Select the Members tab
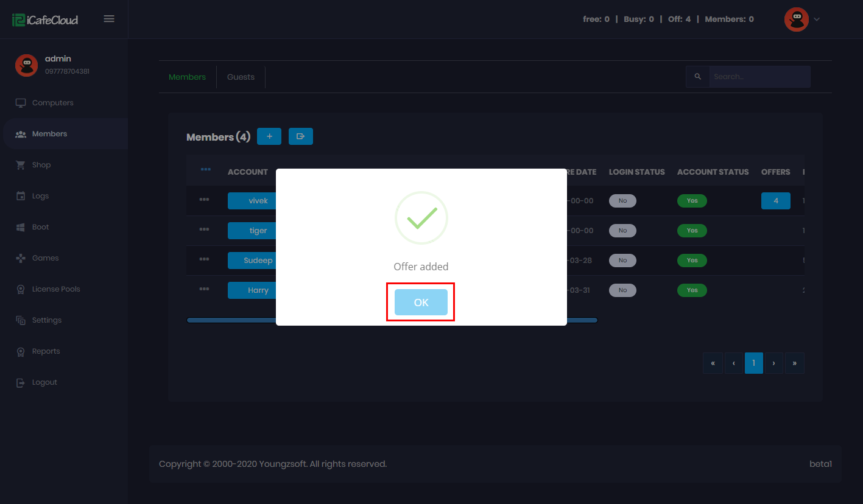This screenshot has height=504, width=863. 187,77
